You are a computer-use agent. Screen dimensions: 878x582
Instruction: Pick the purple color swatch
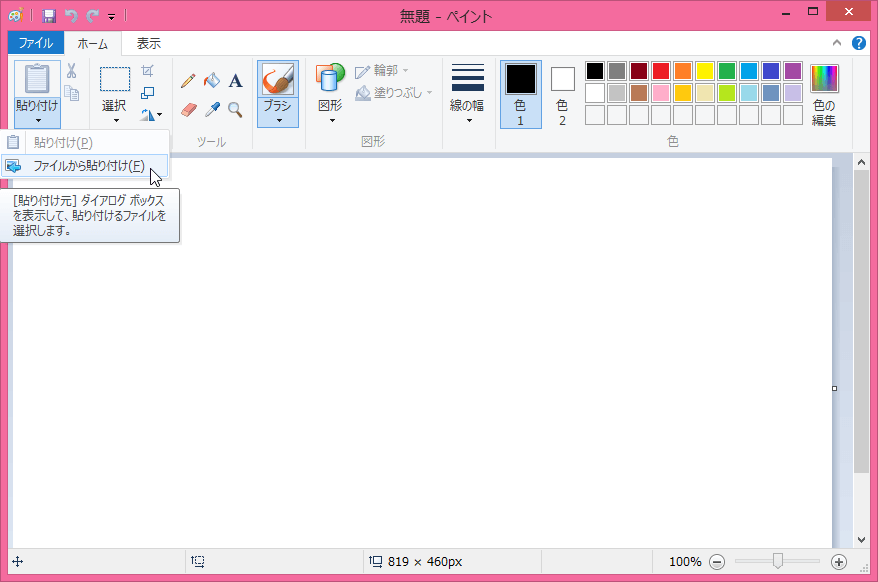(x=793, y=71)
